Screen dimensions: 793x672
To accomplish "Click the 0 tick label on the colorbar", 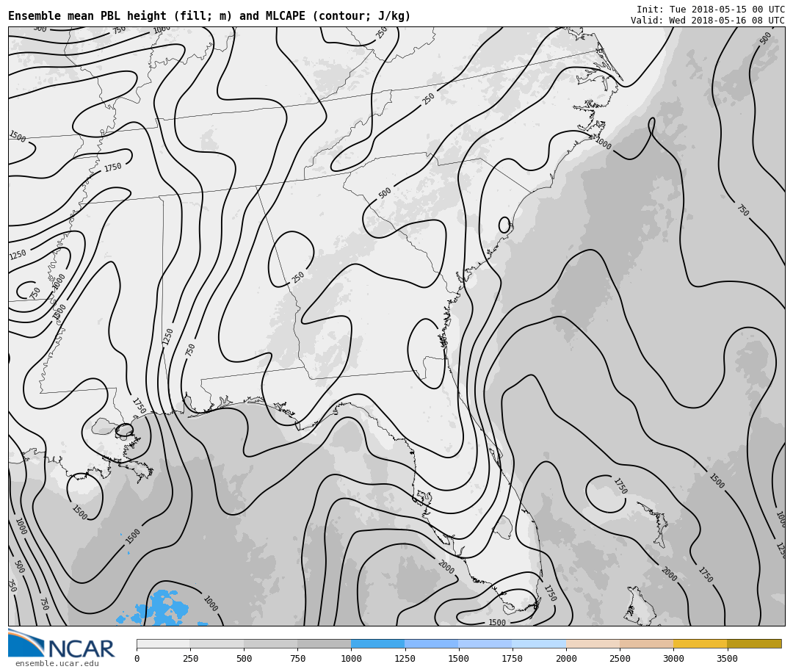I will tap(137, 659).
